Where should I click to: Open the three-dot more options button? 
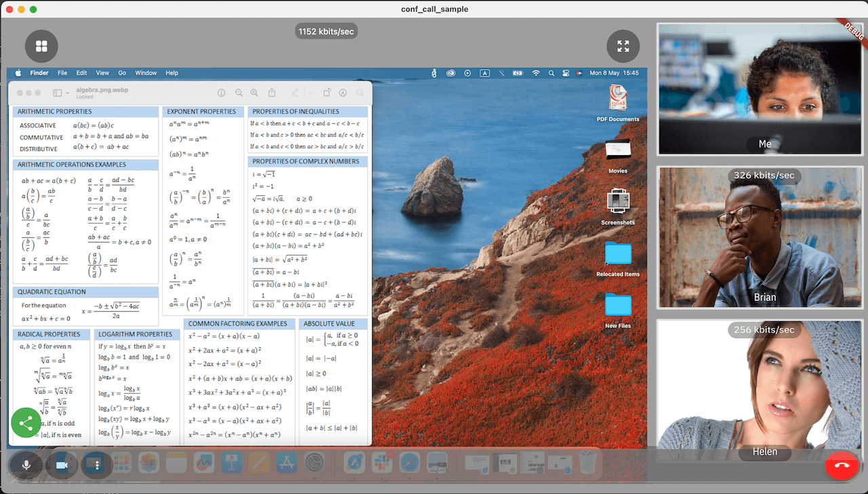pos(98,465)
